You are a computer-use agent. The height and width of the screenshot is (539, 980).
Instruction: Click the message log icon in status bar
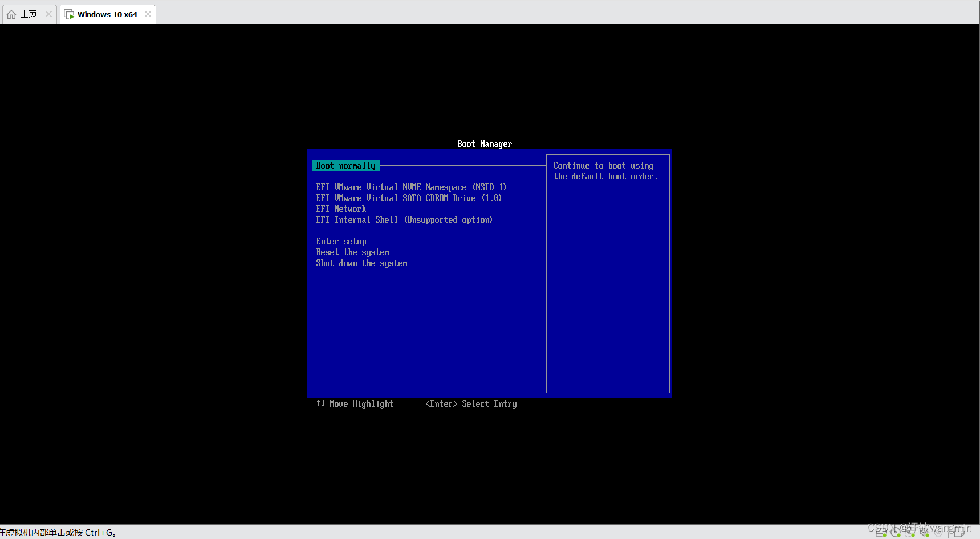959,533
